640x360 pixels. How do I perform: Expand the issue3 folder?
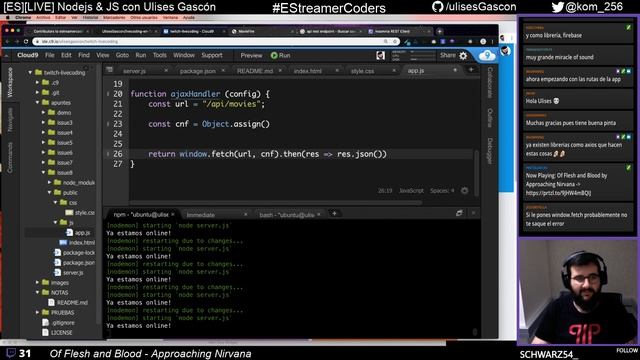click(x=43, y=122)
